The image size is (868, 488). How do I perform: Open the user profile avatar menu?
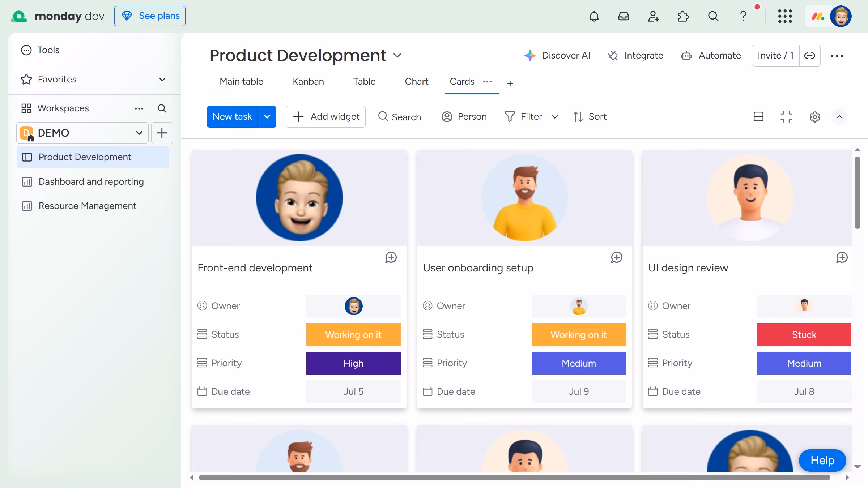tap(841, 16)
